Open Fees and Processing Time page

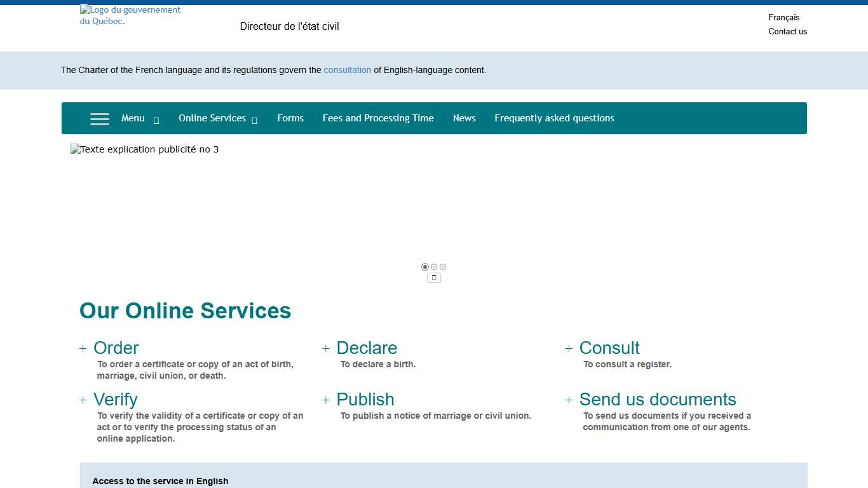[378, 118]
